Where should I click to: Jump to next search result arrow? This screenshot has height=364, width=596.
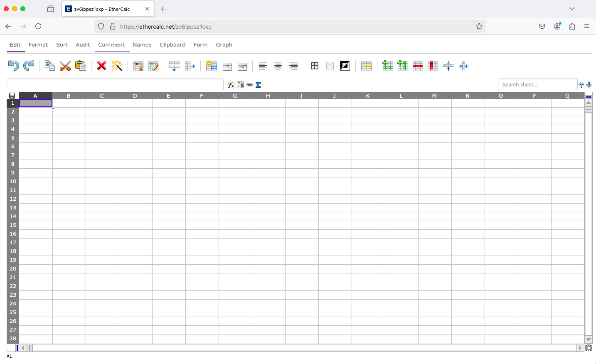click(589, 85)
